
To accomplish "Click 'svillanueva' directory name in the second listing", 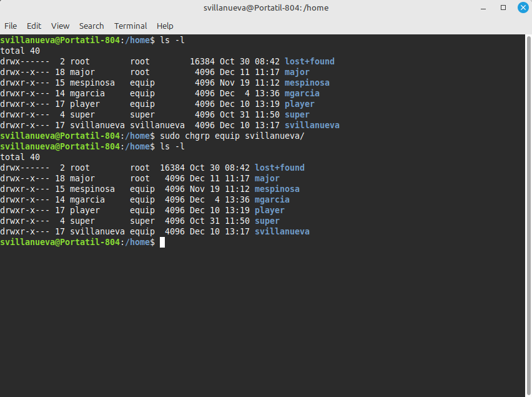I will [x=282, y=231].
